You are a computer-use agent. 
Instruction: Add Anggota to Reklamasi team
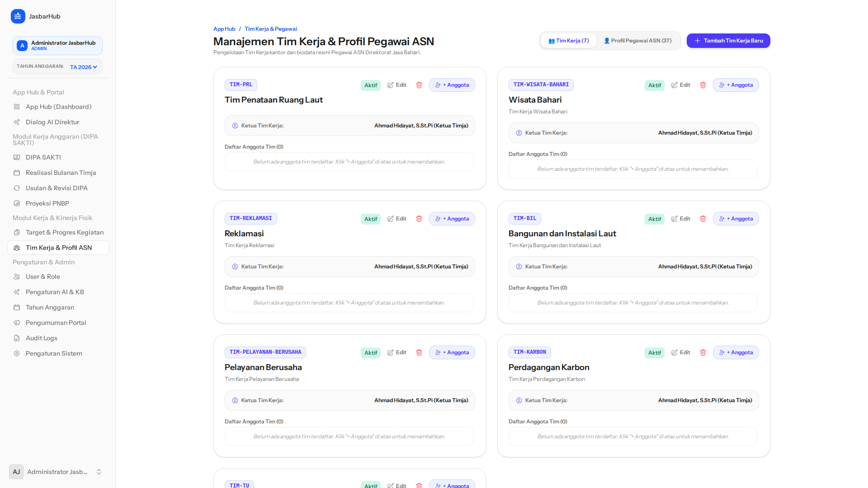(452, 219)
